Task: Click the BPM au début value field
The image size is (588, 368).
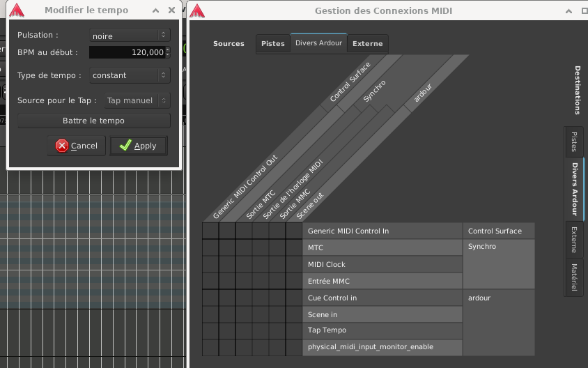Action: pos(125,52)
